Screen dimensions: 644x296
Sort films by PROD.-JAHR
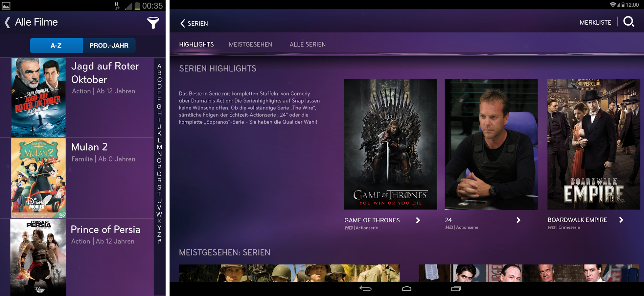[109, 45]
